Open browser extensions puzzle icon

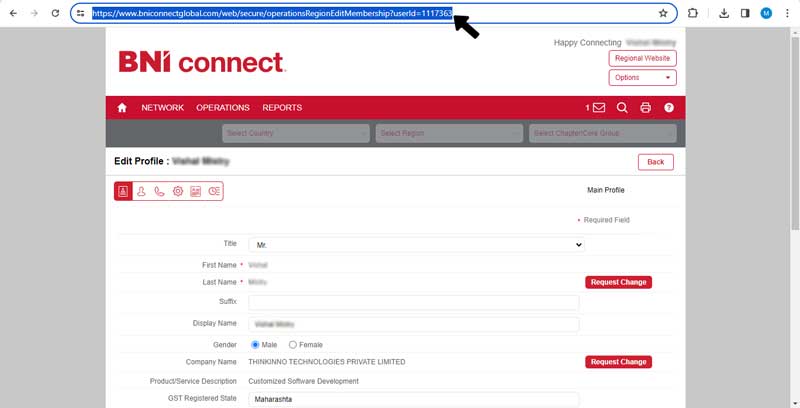click(x=693, y=13)
